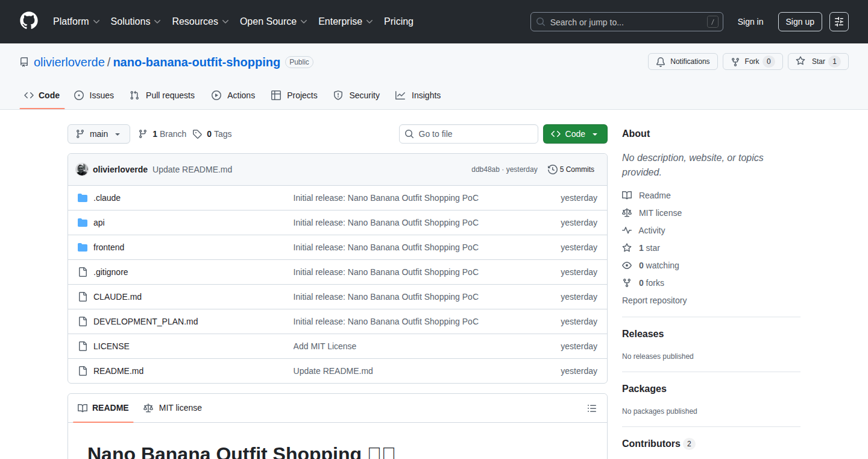
Task: Expand the Platform menu
Action: point(76,21)
